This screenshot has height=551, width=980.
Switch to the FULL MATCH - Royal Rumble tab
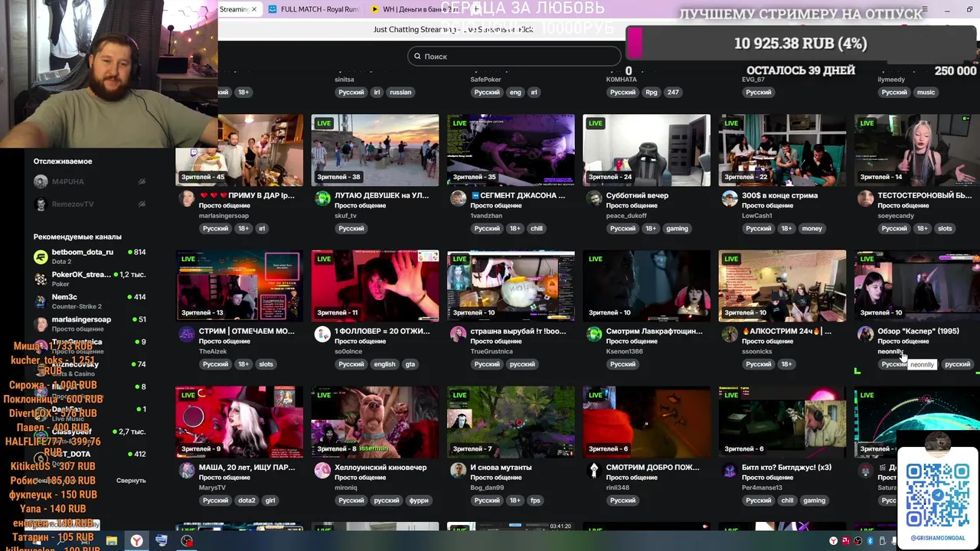pos(312,9)
